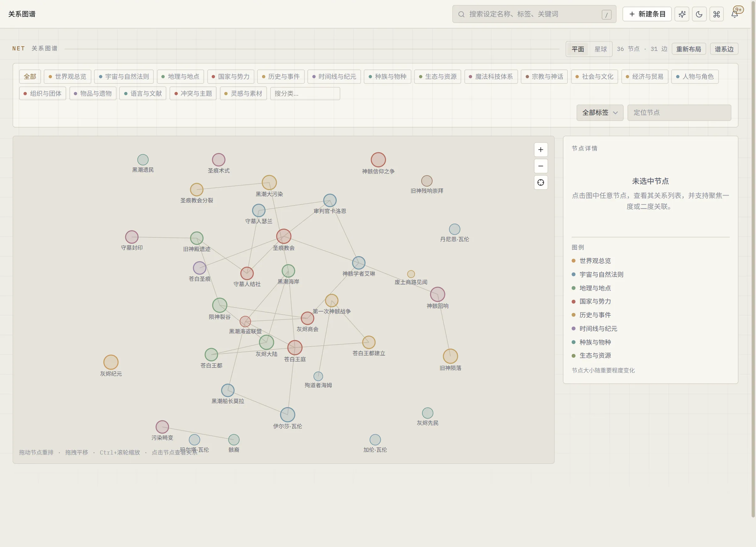Select the 黑潮大污染 node circle
This screenshot has height=547, width=756.
click(x=269, y=183)
